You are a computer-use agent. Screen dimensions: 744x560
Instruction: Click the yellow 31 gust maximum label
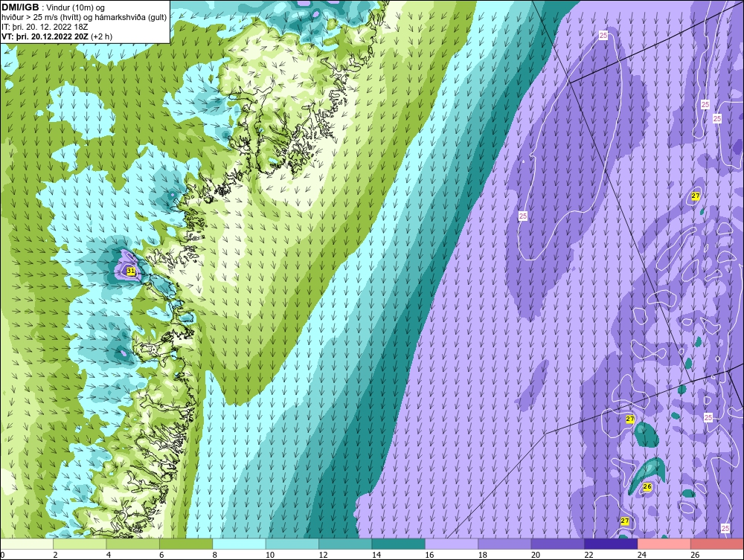(x=131, y=271)
